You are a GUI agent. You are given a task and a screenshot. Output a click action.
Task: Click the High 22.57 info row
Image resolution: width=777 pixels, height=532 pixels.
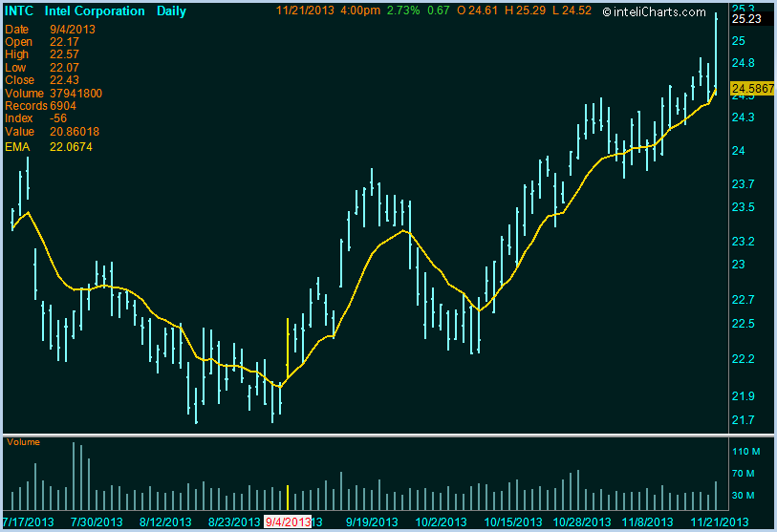[42, 54]
